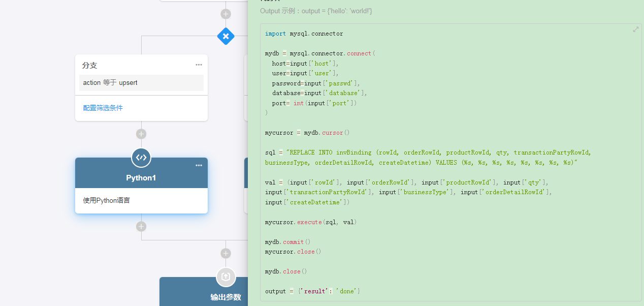Screen dimensions: 644x306
Task: Click the output result line in code
Action: coord(312,291)
